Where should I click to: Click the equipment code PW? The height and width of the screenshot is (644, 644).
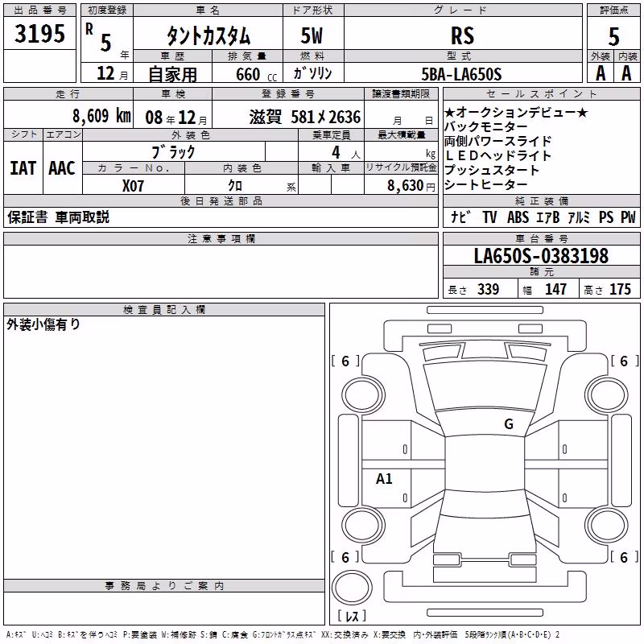[x=628, y=217]
